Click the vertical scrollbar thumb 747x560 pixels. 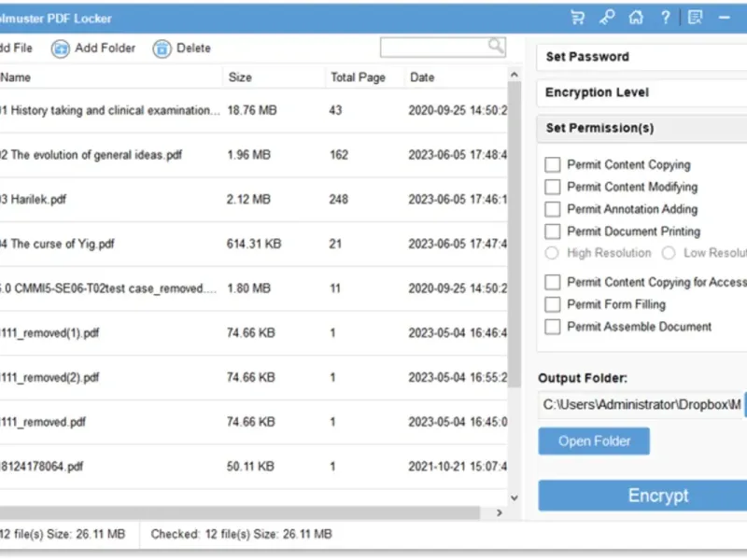pyautogui.click(x=514, y=234)
